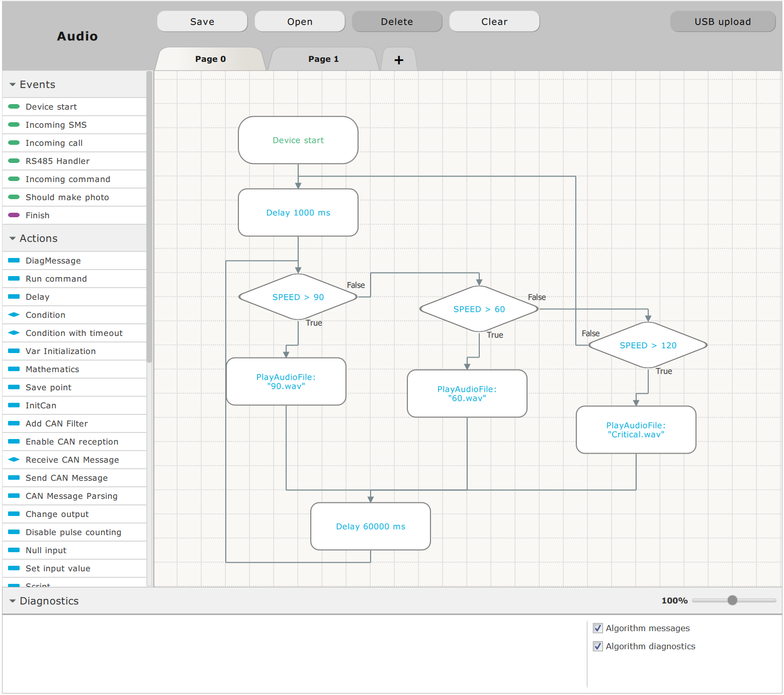This screenshot has width=784, height=695.
Task: Click the Condition with timeout diamond icon
Action: [x=14, y=333]
